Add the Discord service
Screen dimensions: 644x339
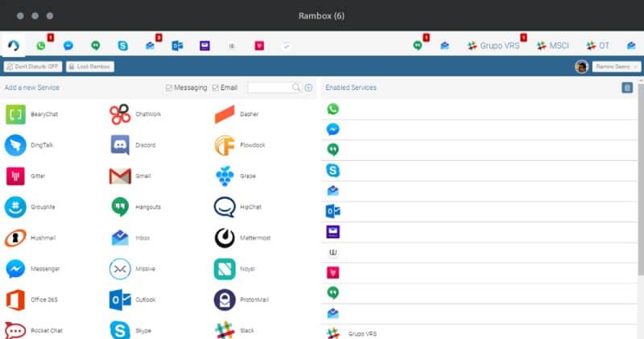click(133, 145)
